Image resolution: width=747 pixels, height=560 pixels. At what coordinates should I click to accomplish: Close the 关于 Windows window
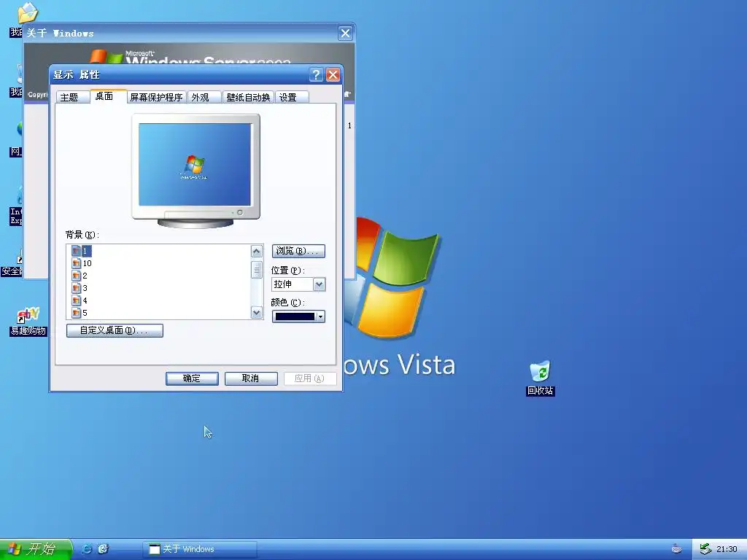[345, 34]
